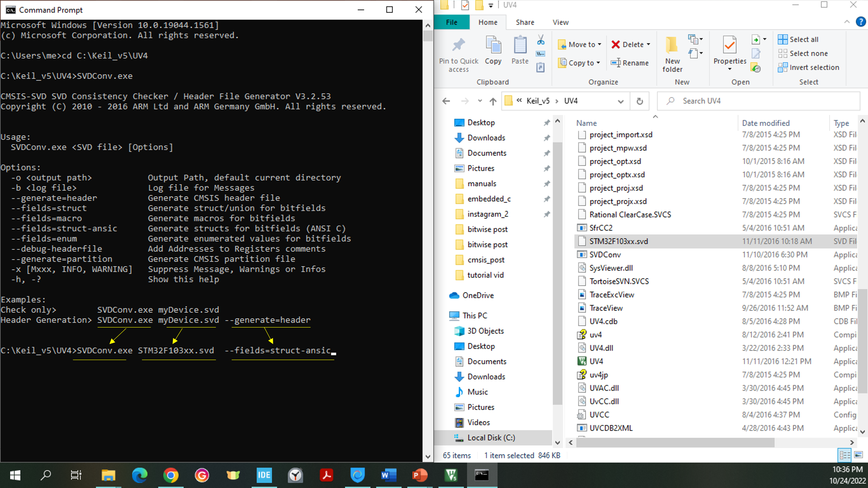Click the Cut scissors icon
The height and width of the screenshot is (488, 868).
point(540,40)
